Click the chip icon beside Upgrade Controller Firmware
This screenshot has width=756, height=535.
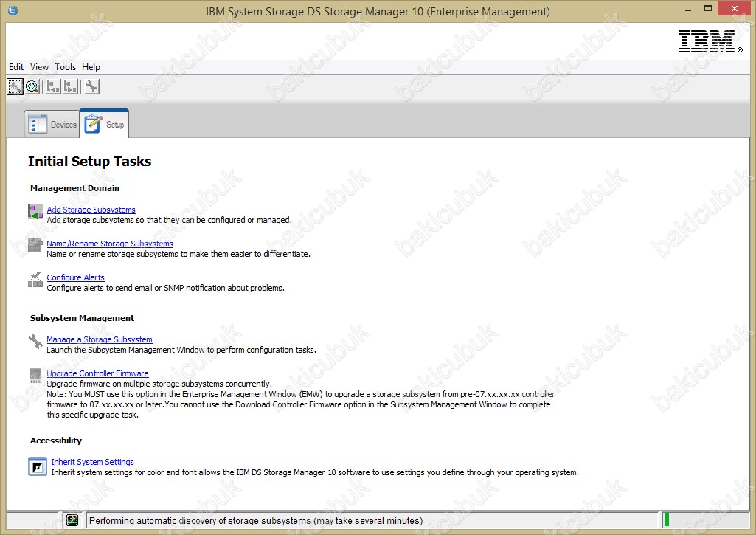coord(35,376)
